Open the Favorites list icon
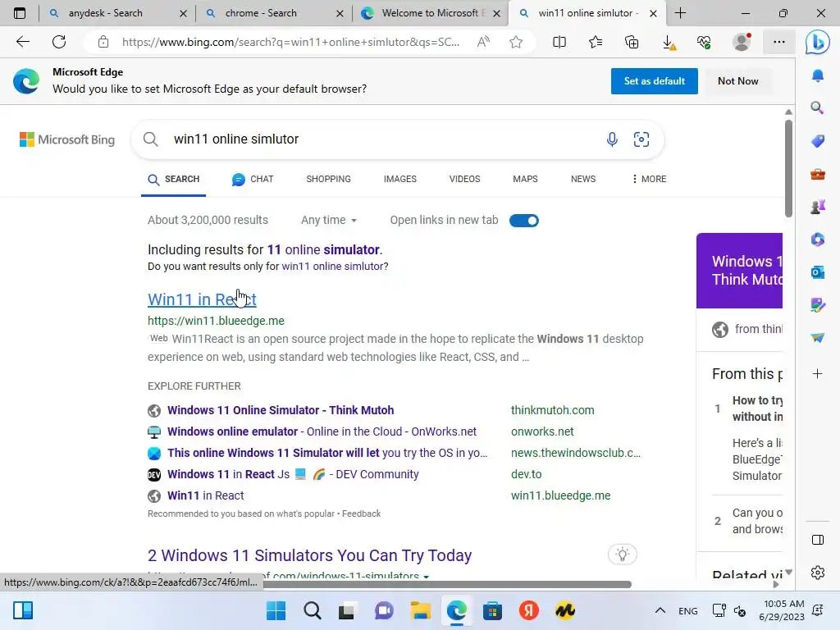The width and height of the screenshot is (840, 630). (x=596, y=42)
